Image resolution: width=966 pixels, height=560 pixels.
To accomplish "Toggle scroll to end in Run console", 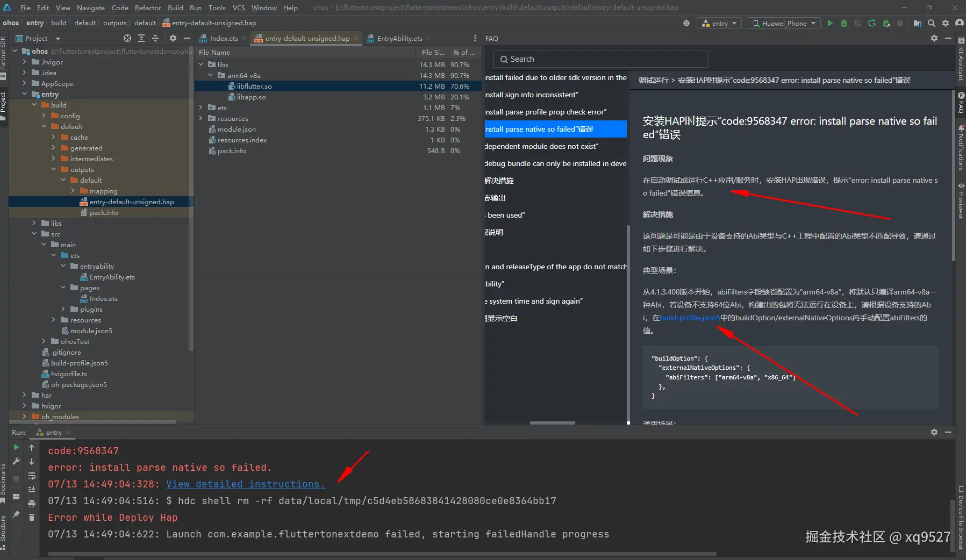I will tap(32, 490).
